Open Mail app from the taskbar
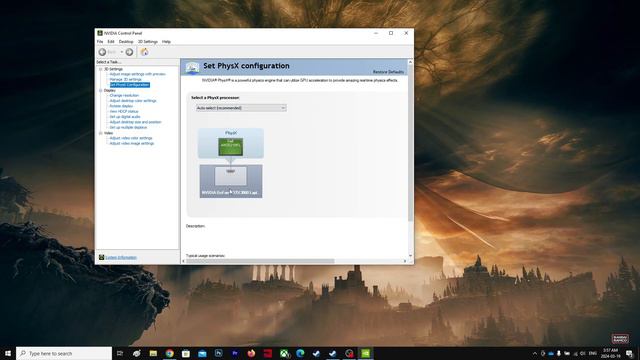 [202, 353]
